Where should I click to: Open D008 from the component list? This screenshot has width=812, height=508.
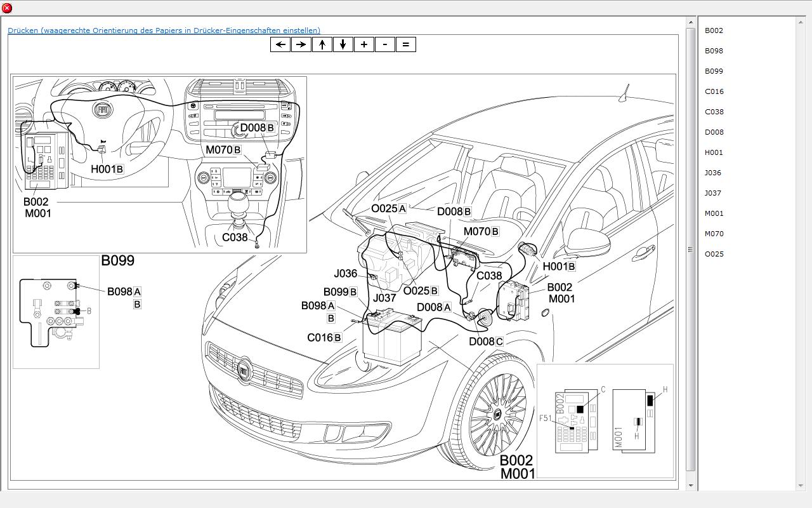(x=714, y=132)
